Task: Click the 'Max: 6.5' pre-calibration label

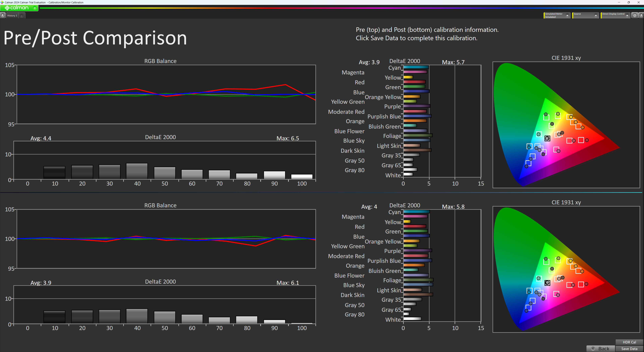Action: [x=288, y=138]
